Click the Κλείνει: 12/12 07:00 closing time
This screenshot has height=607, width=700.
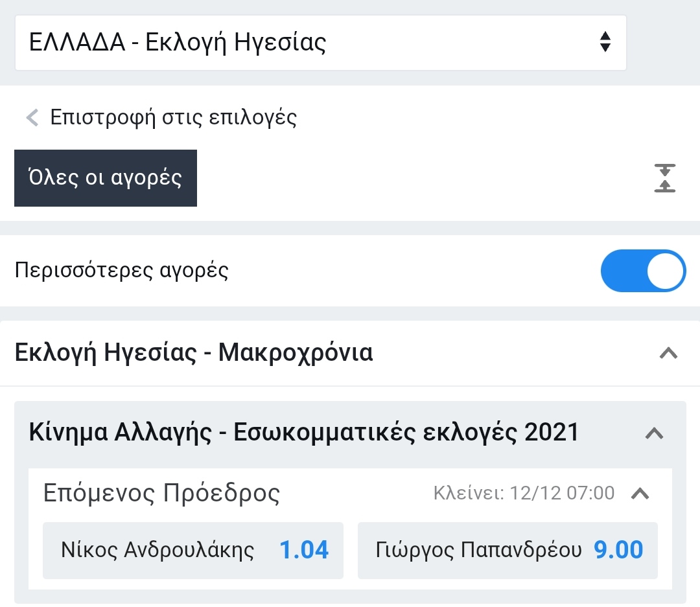coord(524,494)
